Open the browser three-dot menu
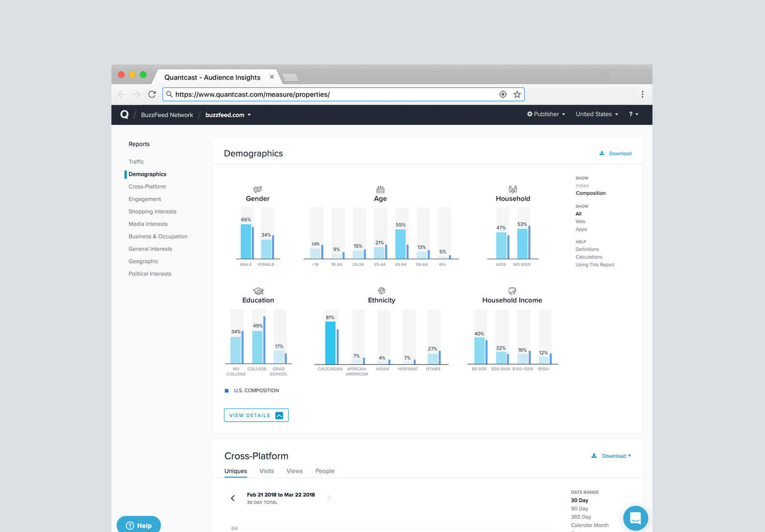 click(x=642, y=94)
